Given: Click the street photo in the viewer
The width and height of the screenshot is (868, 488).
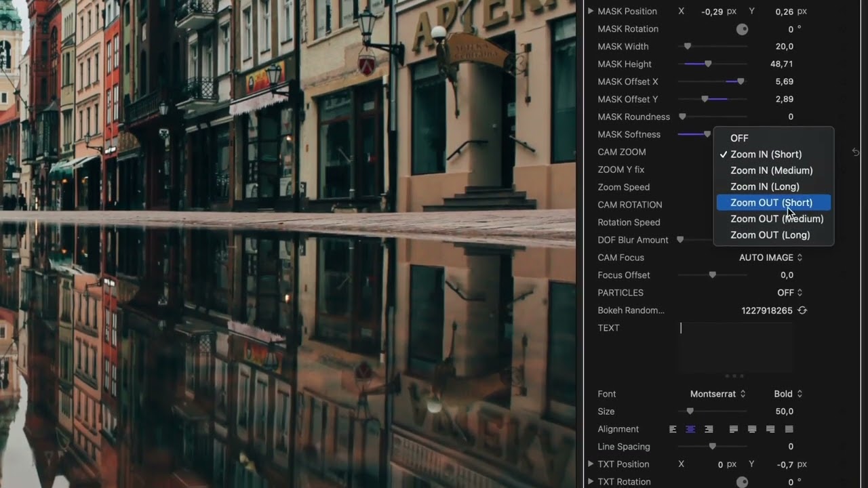Looking at the screenshot, I should [x=288, y=244].
